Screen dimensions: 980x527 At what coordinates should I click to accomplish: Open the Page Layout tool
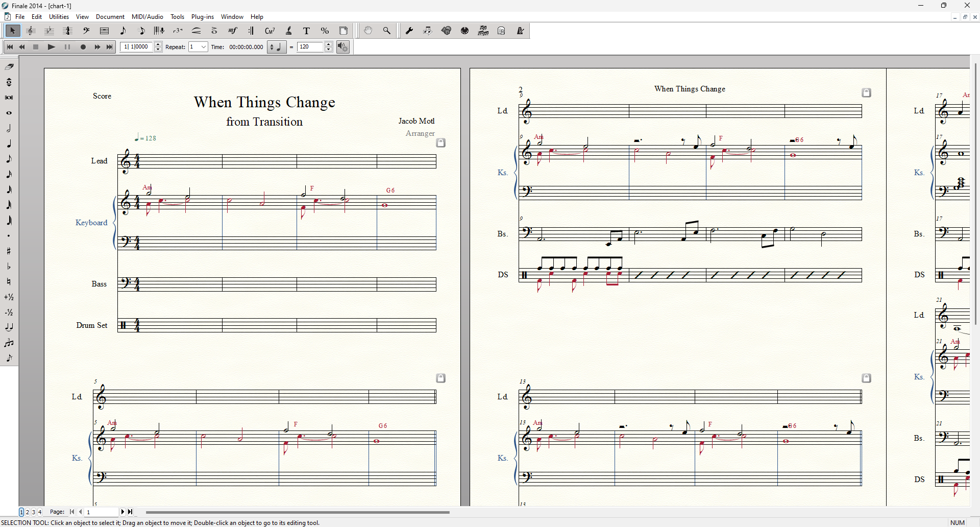(x=344, y=31)
